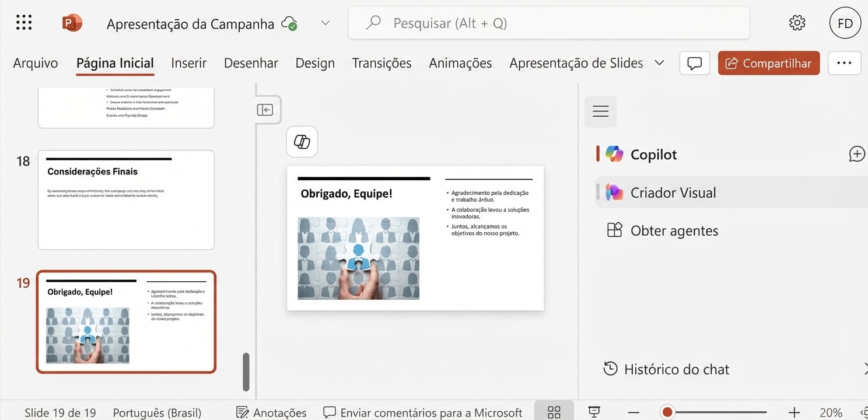
Task: Start the slide show from the status bar
Action: click(x=593, y=412)
